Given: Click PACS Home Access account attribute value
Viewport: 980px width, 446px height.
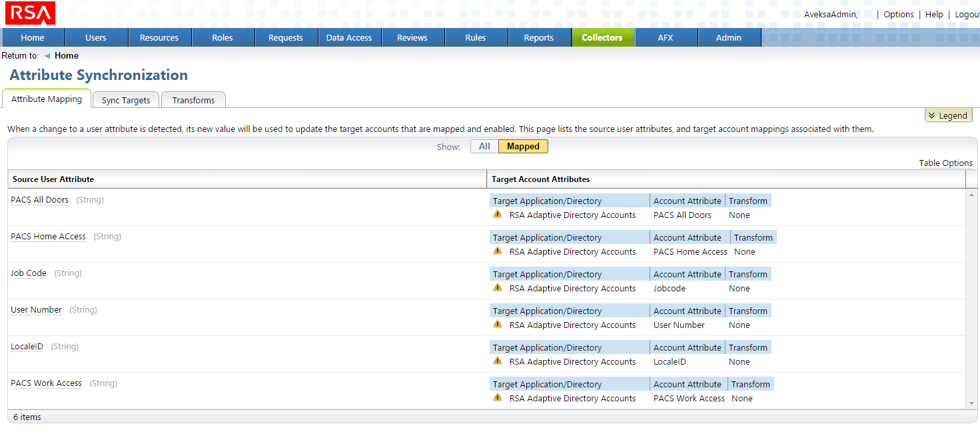Looking at the screenshot, I should 690,252.
